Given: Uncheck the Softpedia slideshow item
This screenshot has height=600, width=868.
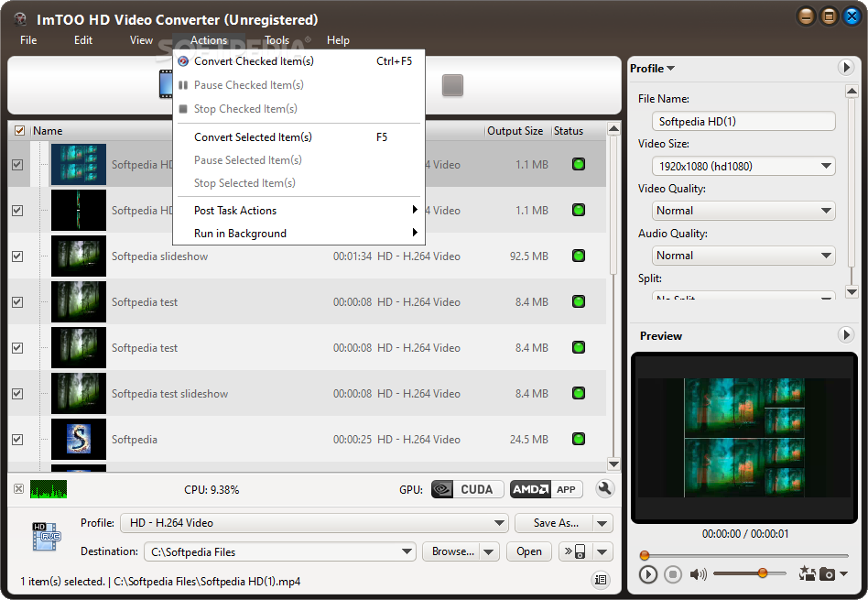Looking at the screenshot, I should 17,256.
